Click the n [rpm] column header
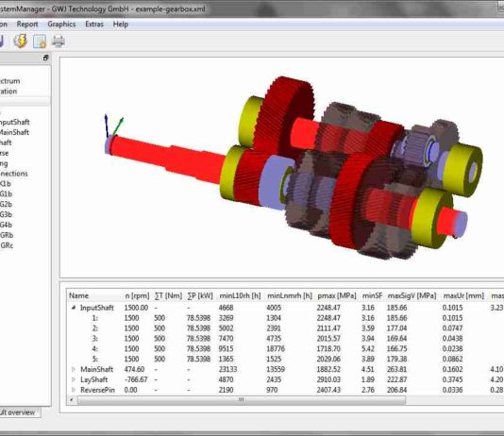The height and width of the screenshot is (436, 504). click(x=137, y=295)
